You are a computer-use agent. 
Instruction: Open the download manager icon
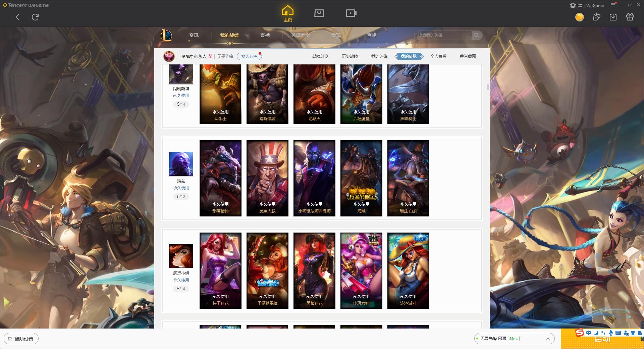pyautogui.click(x=613, y=17)
